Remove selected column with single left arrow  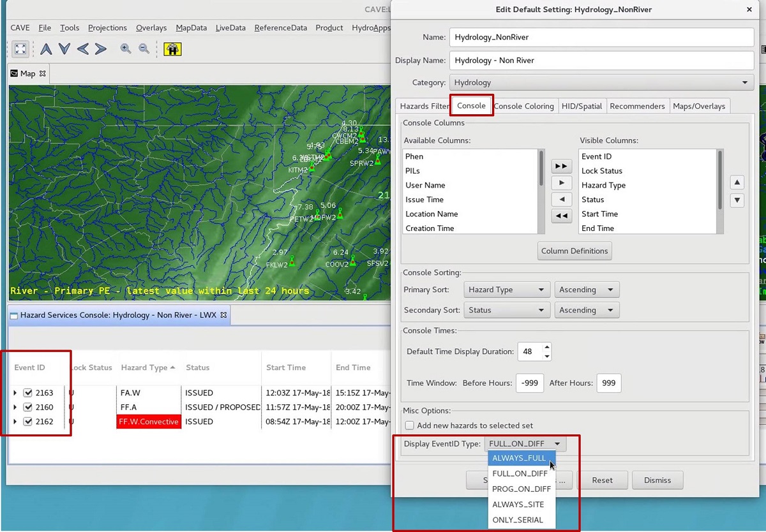point(561,199)
